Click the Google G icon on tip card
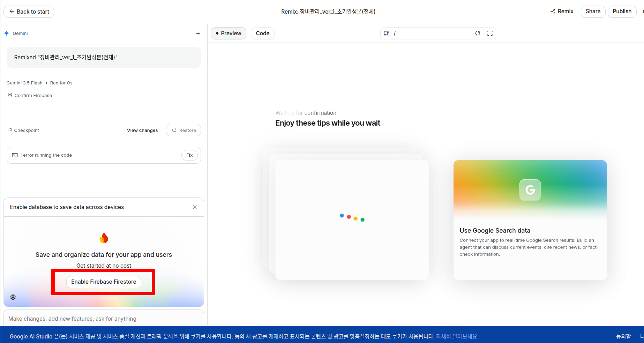The height and width of the screenshot is (343, 644). [x=530, y=190]
